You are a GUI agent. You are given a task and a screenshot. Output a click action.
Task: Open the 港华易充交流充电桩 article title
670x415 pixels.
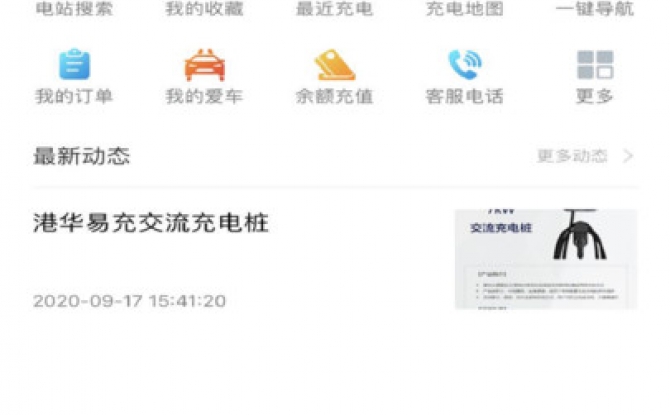pos(151,223)
